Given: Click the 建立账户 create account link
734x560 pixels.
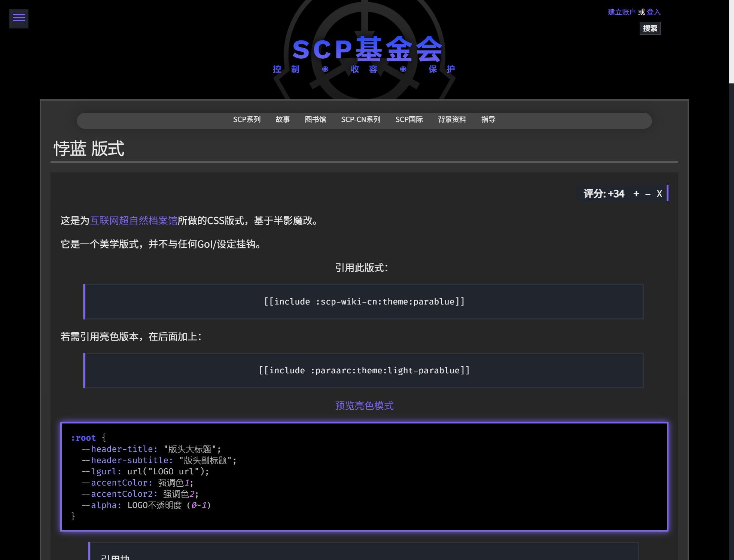Looking at the screenshot, I should point(621,12).
